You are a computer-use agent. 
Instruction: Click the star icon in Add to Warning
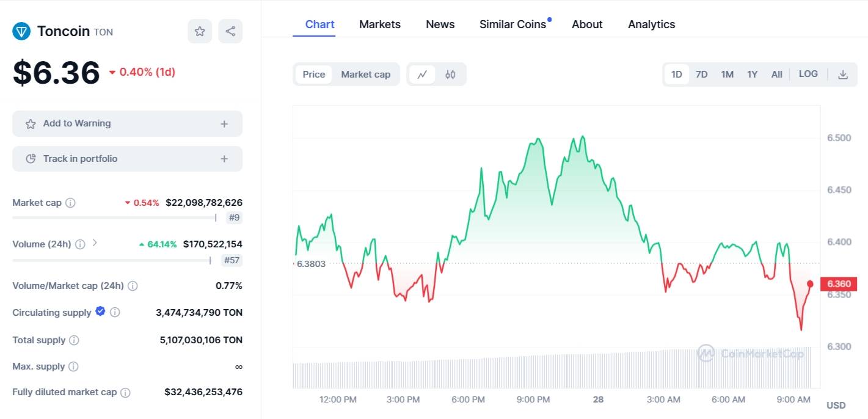(x=31, y=124)
